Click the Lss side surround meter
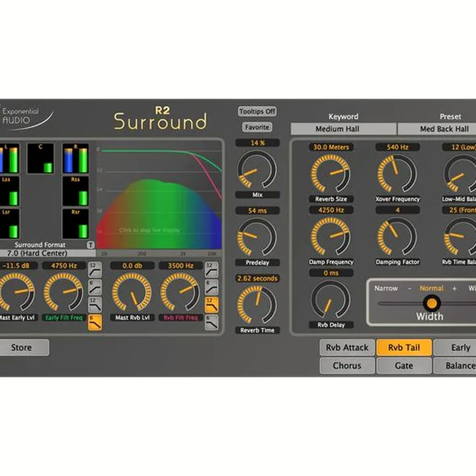 coord(9,191)
